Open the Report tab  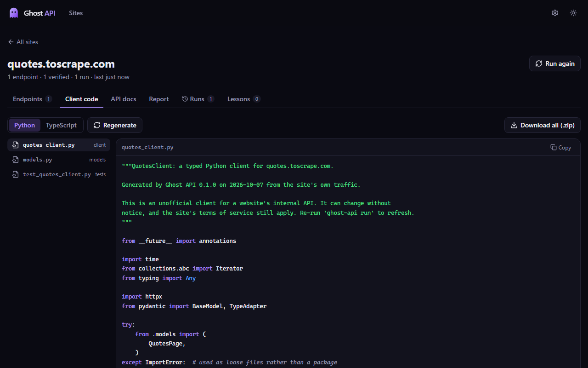coord(159,99)
